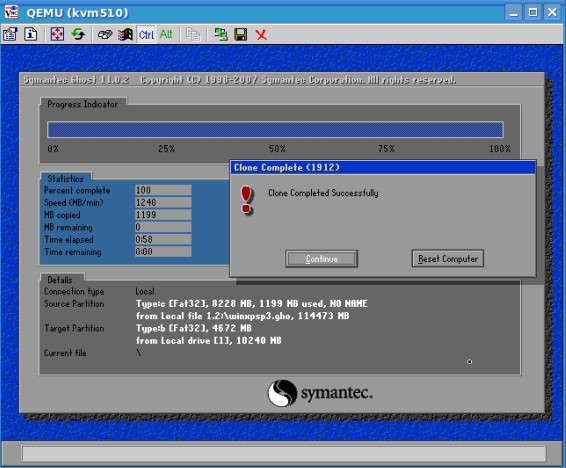Select the Speed (MB/min) value 1240
This screenshot has width=566, height=468.
(x=163, y=202)
